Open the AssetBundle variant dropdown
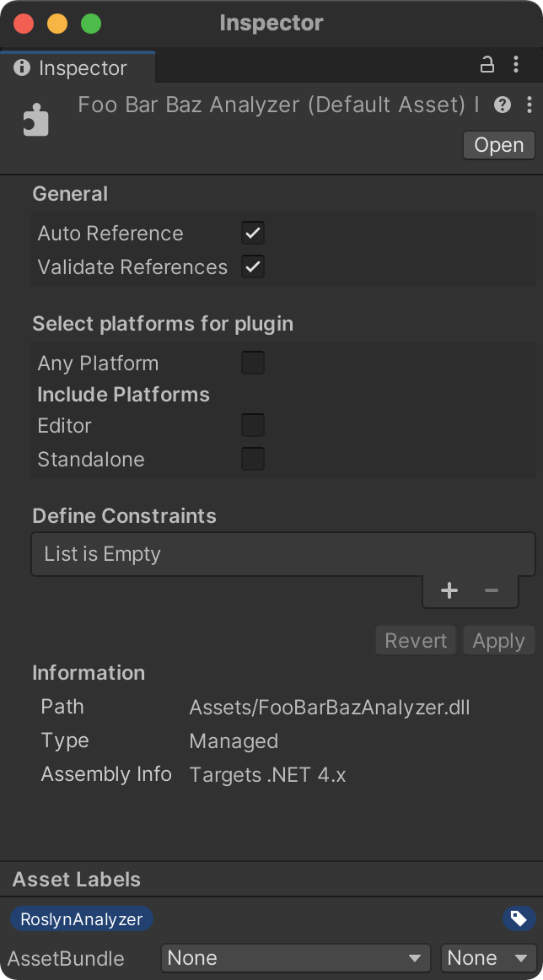This screenshot has width=543, height=980. pos(489,958)
